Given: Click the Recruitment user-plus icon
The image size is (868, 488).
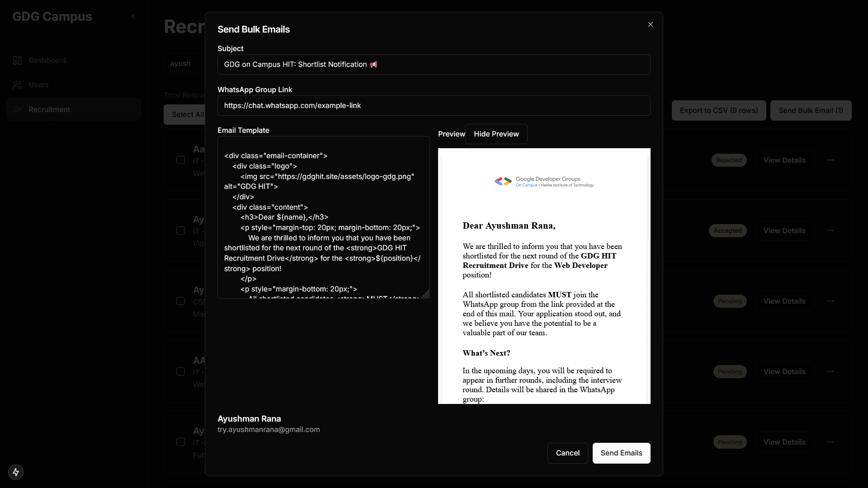Looking at the screenshot, I should [x=17, y=110].
